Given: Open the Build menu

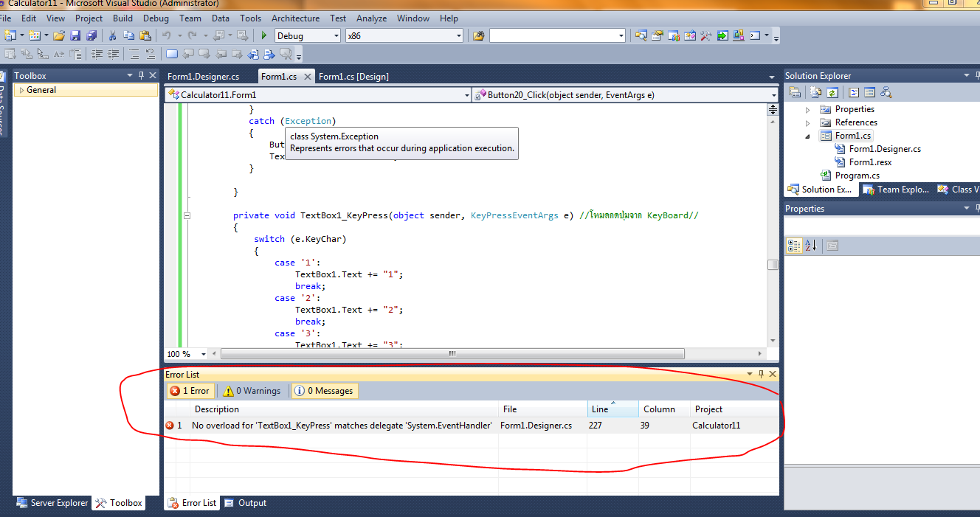Looking at the screenshot, I should (x=122, y=18).
